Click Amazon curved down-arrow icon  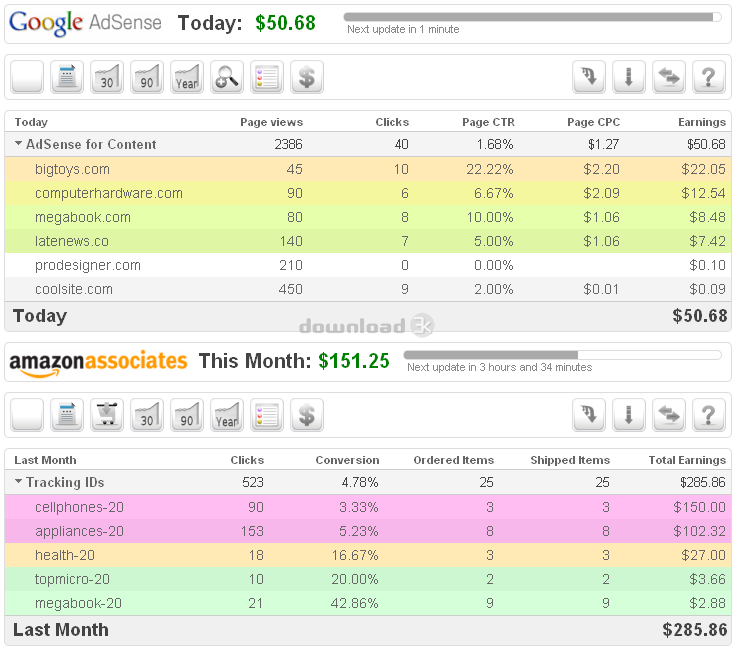click(x=589, y=415)
